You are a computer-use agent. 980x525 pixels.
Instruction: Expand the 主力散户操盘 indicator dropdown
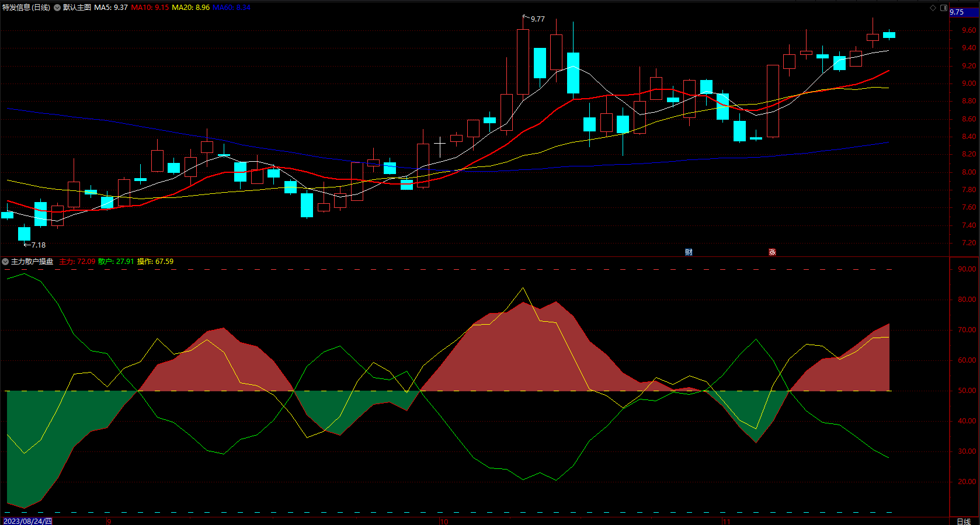[x=5, y=262]
